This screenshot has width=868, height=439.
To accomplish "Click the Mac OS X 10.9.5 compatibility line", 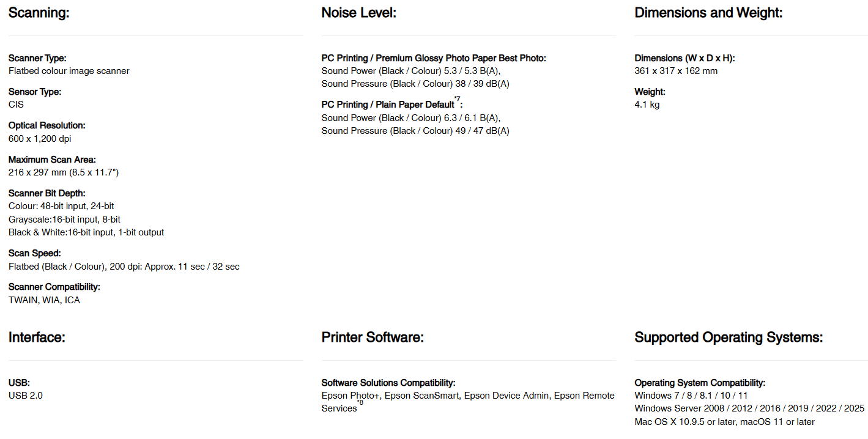I will coord(725,422).
